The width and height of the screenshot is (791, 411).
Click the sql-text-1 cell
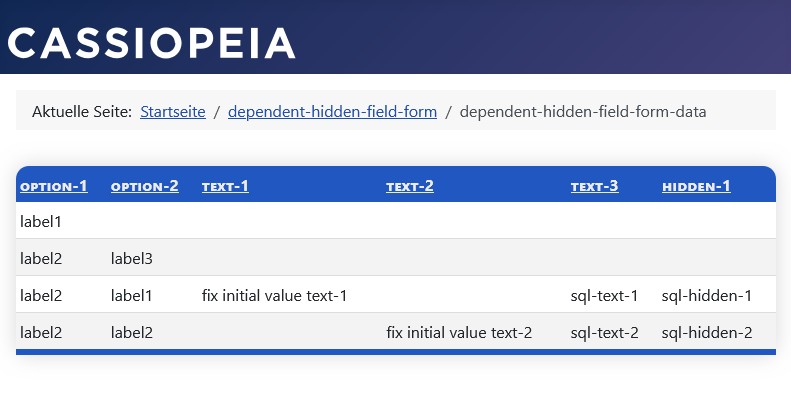click(x=604, y=296)
